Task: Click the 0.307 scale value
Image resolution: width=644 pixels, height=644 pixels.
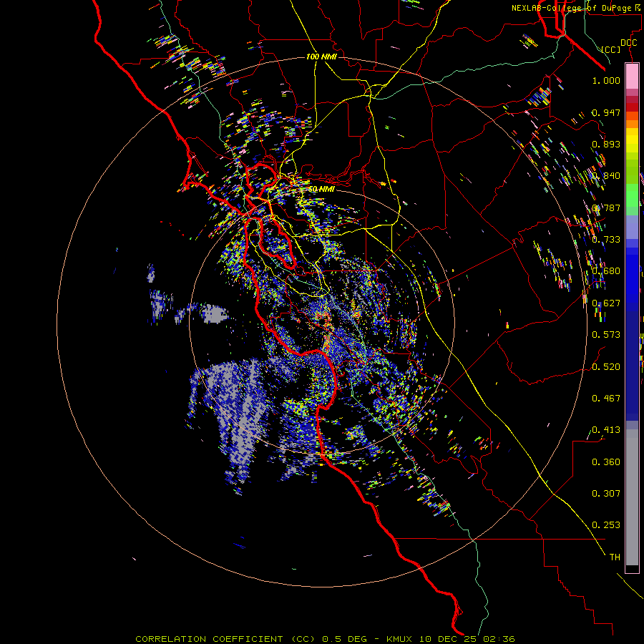Action: 606,494
